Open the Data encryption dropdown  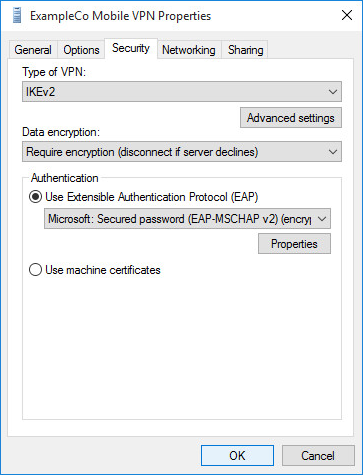click(x=182, y=152)
